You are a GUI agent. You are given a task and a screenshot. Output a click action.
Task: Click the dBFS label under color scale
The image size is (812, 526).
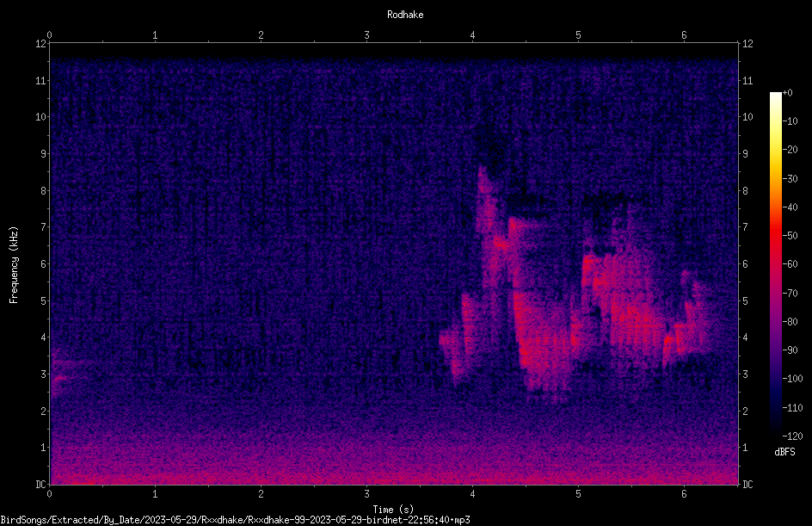[784, 452]
